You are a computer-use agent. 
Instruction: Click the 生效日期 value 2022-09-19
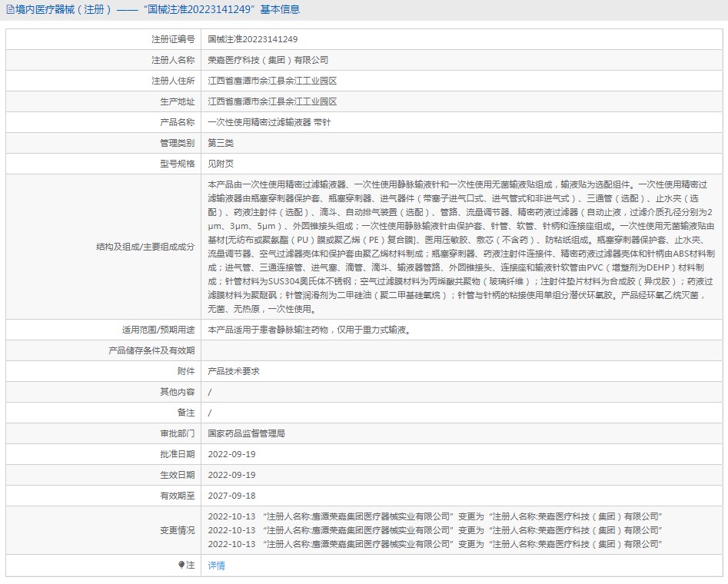point(231,476)
